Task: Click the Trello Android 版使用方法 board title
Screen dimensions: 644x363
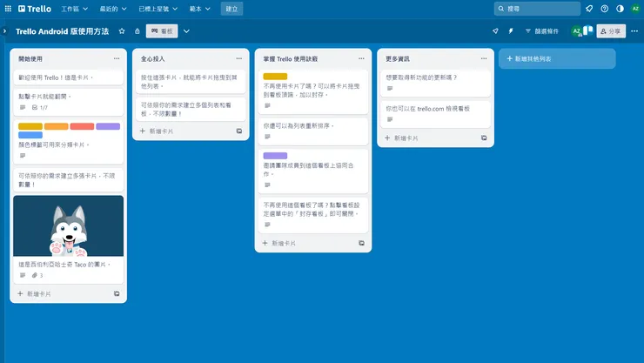Action: pos(63,31)
